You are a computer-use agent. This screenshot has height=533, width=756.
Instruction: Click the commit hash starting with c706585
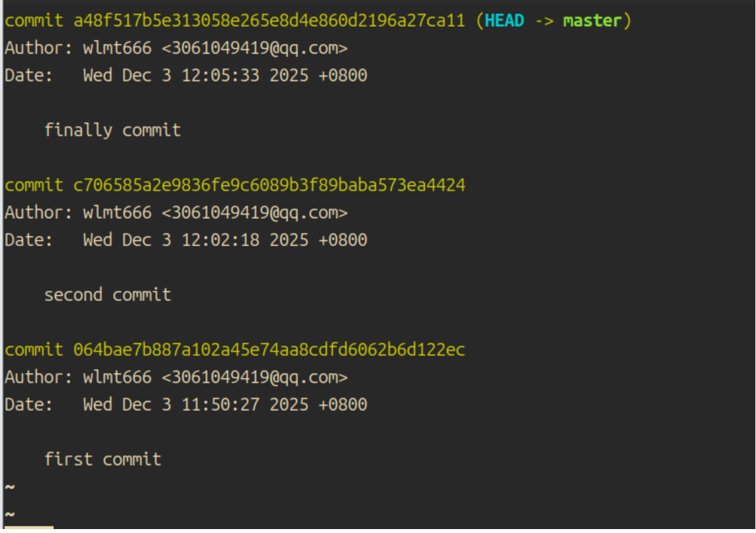click(x=269, y=186)
